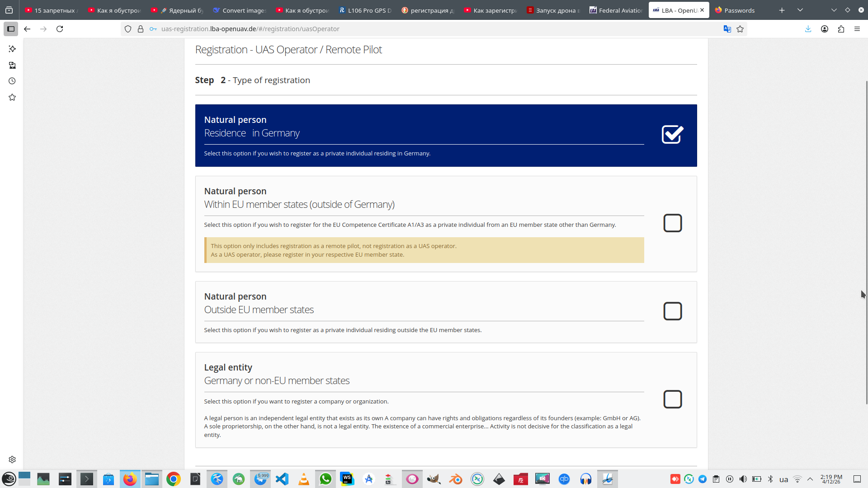Check Natural person Outside EU member states

tap(672, 311)
